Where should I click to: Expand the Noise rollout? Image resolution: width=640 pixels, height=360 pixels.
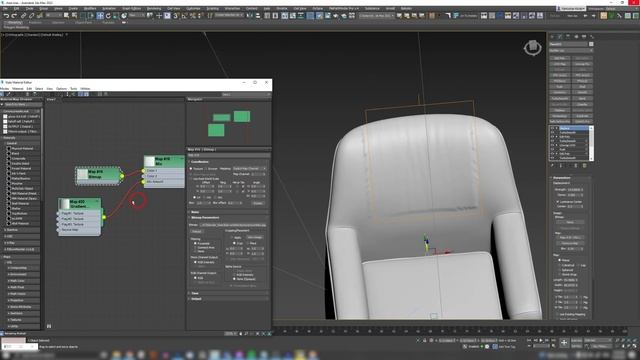pyautogui.click(x=228, y=212)
